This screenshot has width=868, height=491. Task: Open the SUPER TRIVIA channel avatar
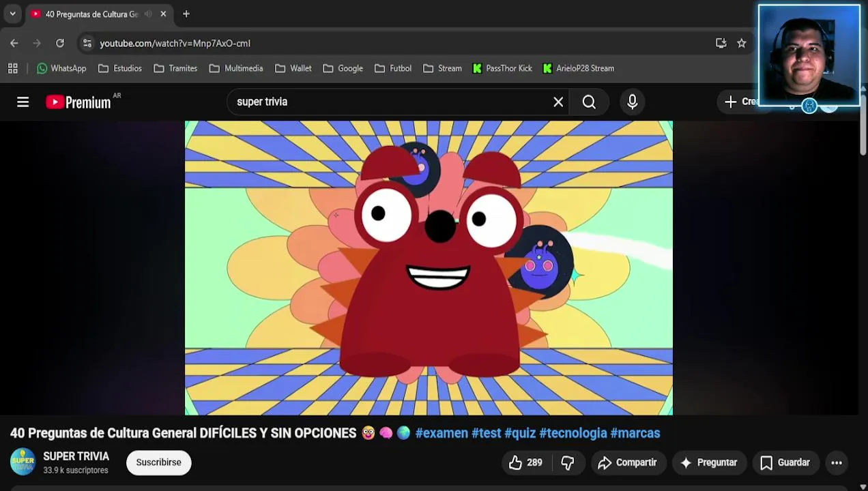23,462
